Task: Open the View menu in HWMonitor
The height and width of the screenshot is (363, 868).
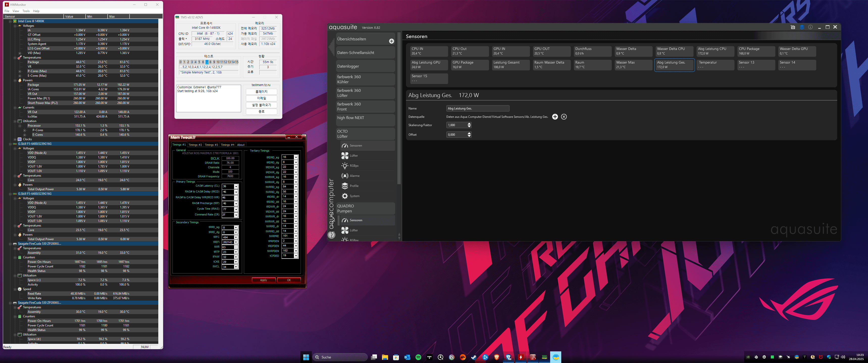Action: [x=16, y=11]
